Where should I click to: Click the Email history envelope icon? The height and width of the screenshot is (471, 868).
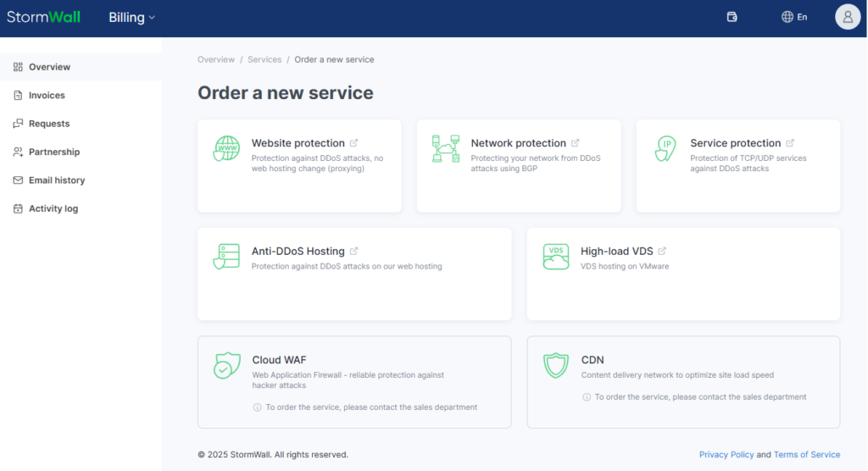tap(18, 180)
